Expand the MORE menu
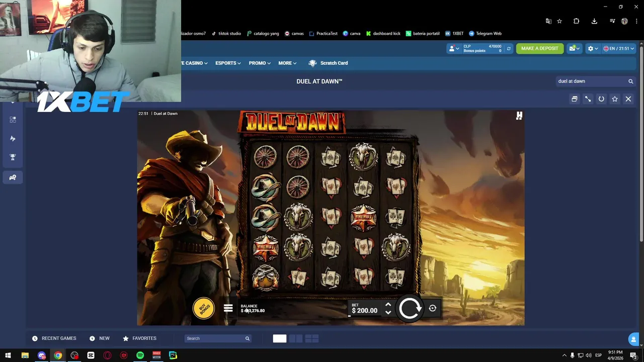 tap(287, 63)
